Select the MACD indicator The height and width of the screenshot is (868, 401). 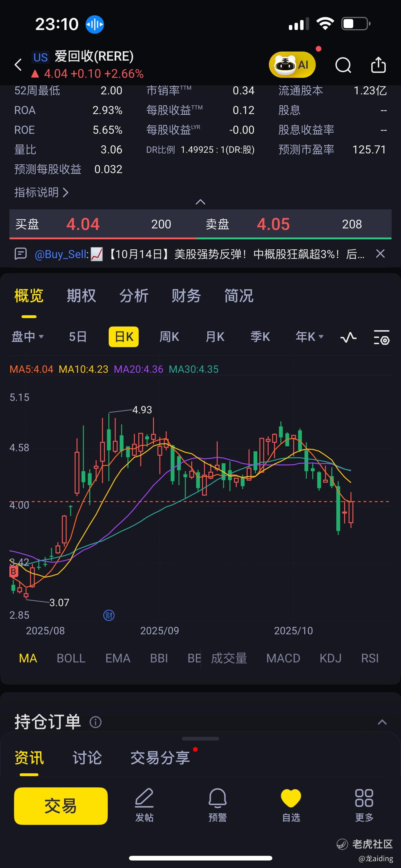(x=283, y=658)
